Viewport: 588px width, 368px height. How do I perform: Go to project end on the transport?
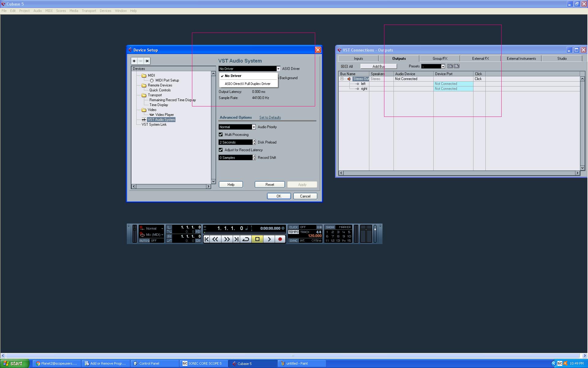tap(236, 239)
